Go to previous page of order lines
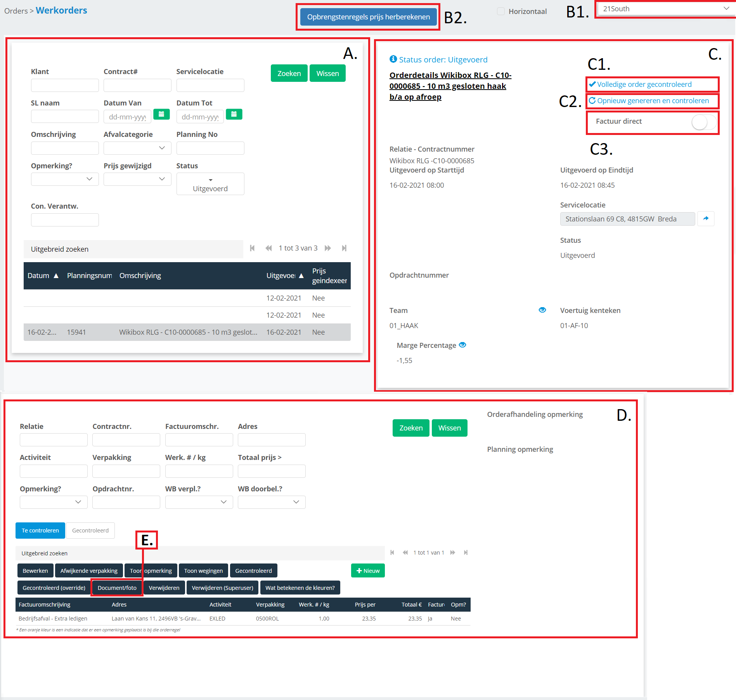 click(x=405, y=553)
